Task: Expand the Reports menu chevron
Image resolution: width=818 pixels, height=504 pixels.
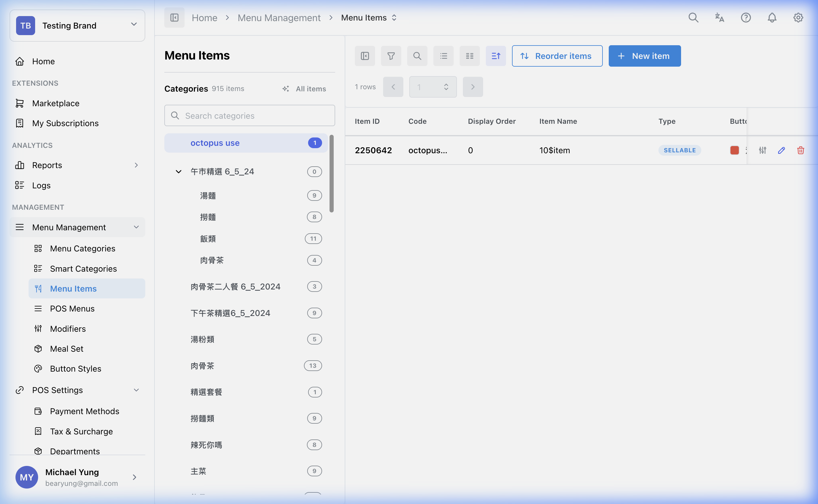Action: coord(136,165)
